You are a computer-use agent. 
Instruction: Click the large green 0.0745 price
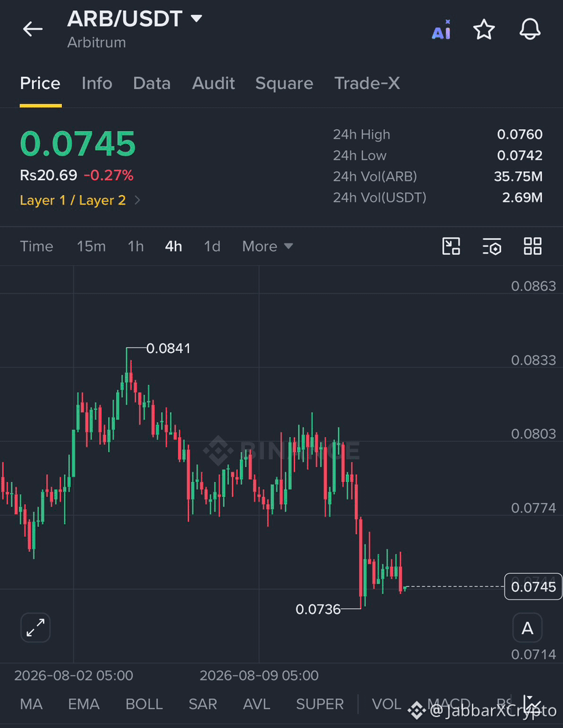pos(78,143)
